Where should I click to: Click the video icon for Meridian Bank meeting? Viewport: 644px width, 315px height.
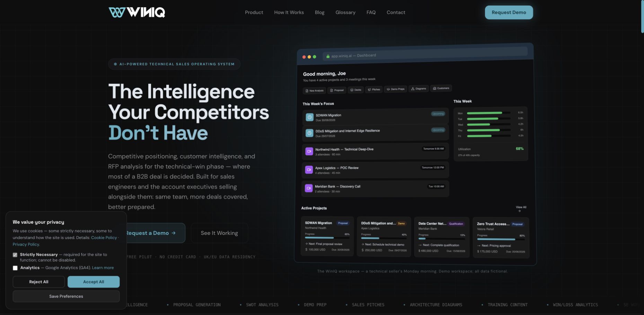[309, 188]
